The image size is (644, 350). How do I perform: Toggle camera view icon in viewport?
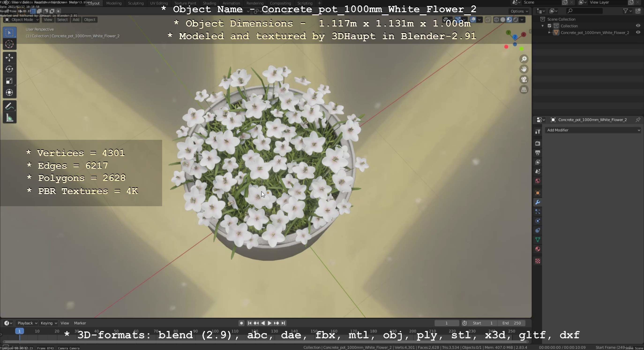[524, 79]
